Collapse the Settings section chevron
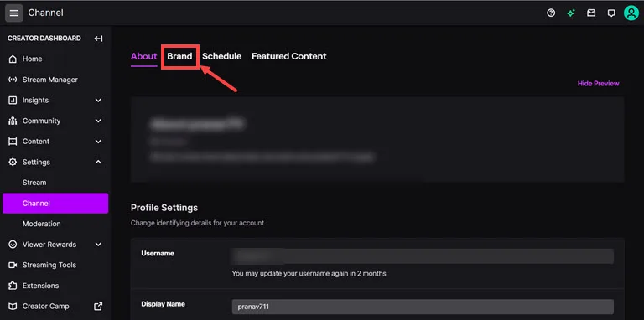644x320 pixels. point(98,162)
